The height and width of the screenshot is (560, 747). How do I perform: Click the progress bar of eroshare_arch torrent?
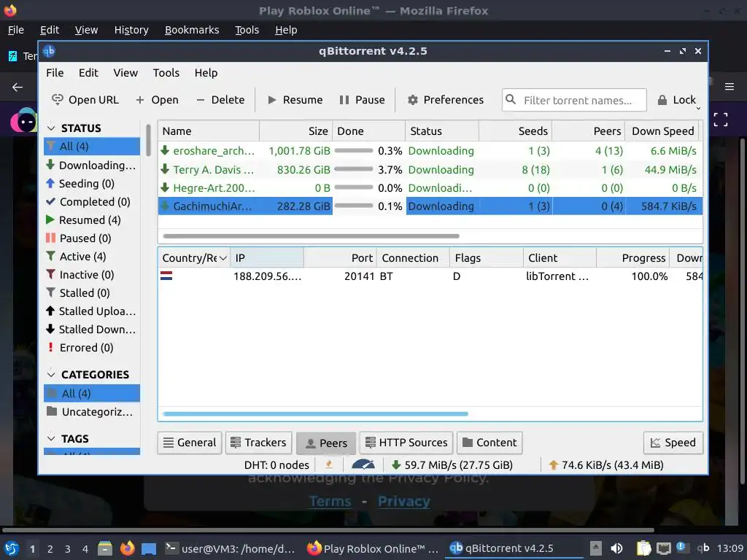click(x=354, y=150)
